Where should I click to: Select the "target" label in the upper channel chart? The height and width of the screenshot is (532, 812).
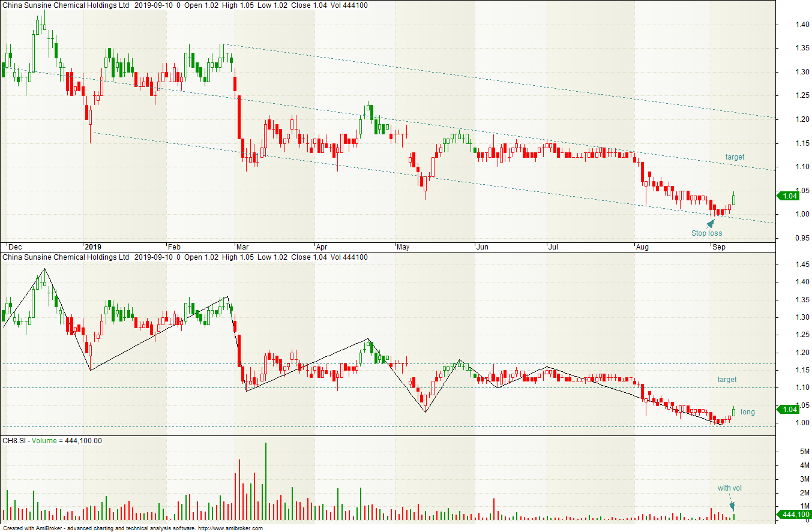pyautogui.click(x=735, y=157)
